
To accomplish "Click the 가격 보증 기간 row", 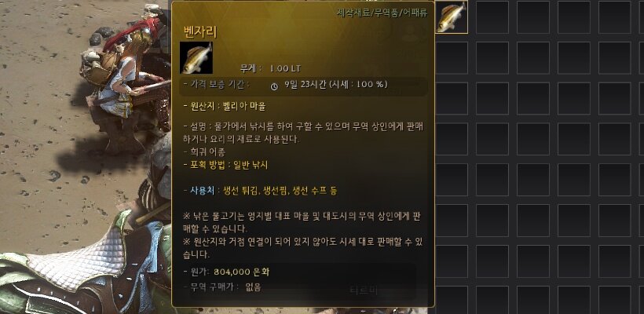I will [304, 85].
